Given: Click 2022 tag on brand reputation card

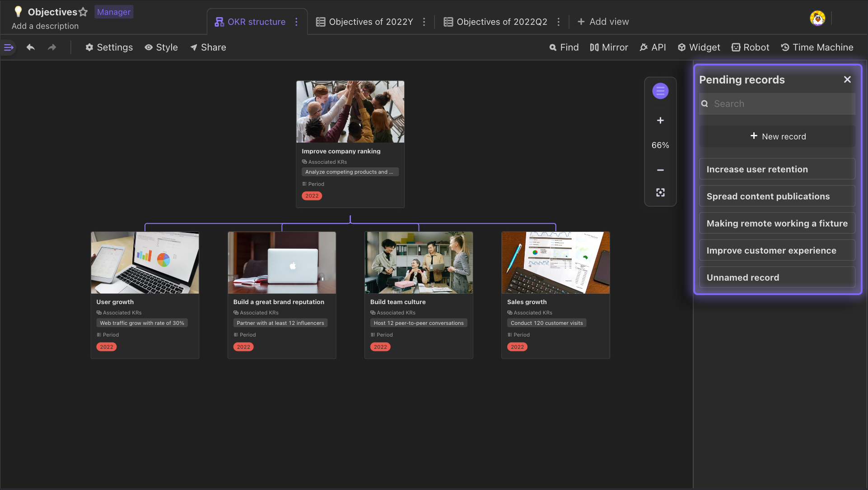Looking at the screenshot, I should (x=243, y=347).
